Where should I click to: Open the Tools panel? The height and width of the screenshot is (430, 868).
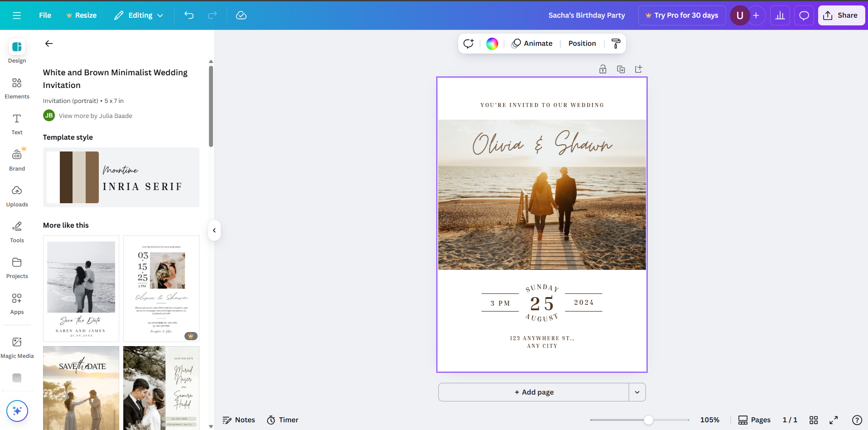(17, 231)
